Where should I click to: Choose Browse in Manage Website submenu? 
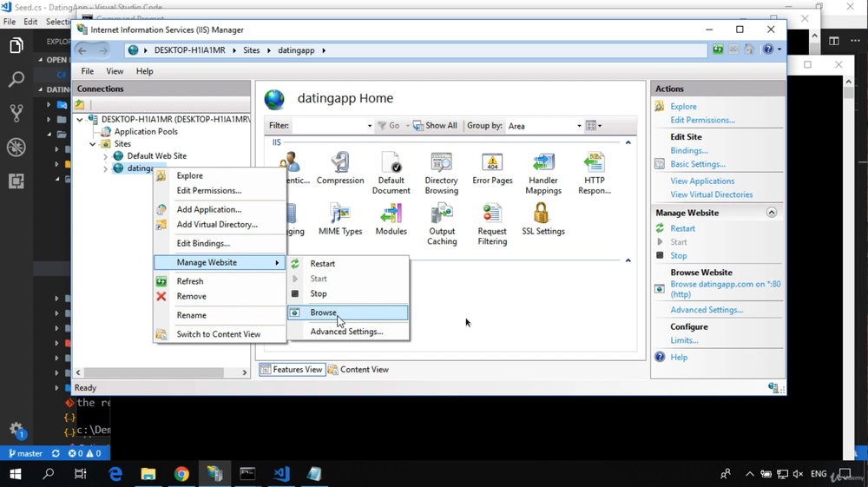[348, 313]
